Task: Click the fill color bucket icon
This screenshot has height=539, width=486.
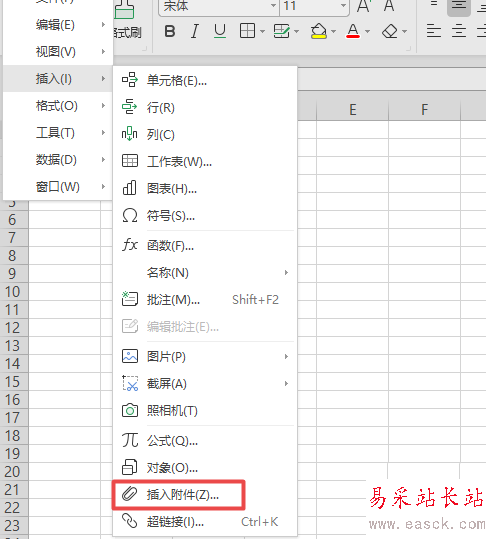Action: pyautogui.click(x=318, y=31)
